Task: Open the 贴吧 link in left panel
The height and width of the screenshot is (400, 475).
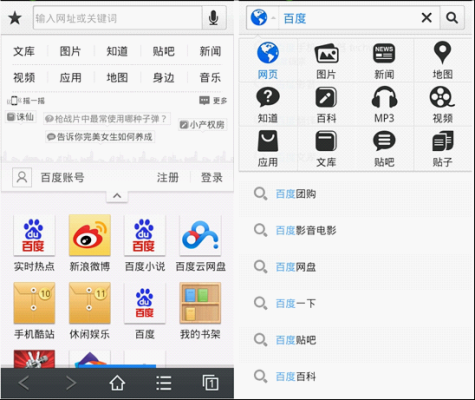Action: pyautogui.click(x=163, y=51)
